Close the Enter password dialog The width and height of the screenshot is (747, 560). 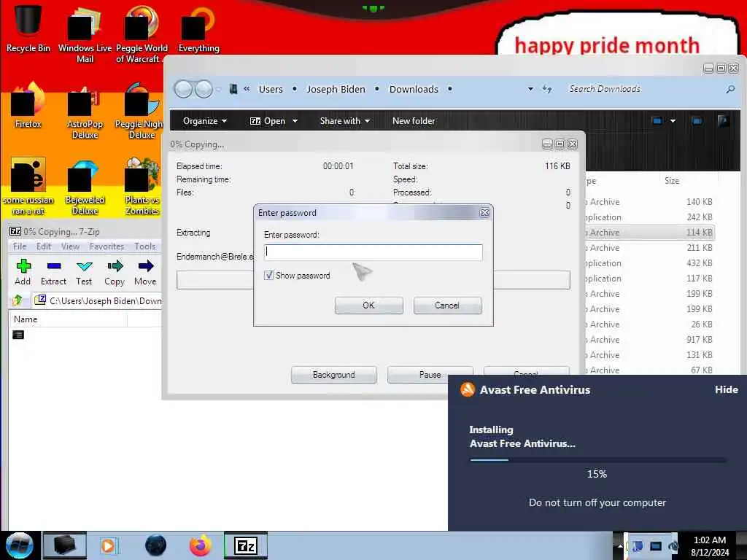tap(484, 213)
